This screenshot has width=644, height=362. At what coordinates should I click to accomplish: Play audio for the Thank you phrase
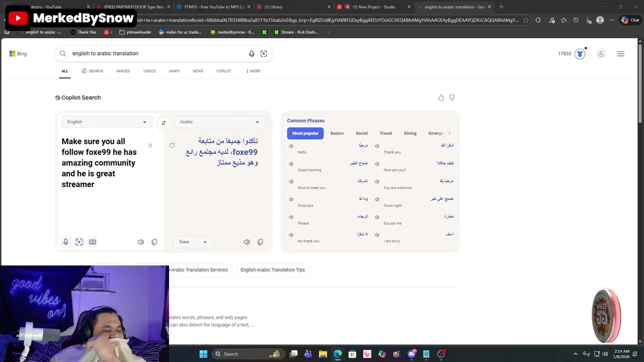coord(377,146)
